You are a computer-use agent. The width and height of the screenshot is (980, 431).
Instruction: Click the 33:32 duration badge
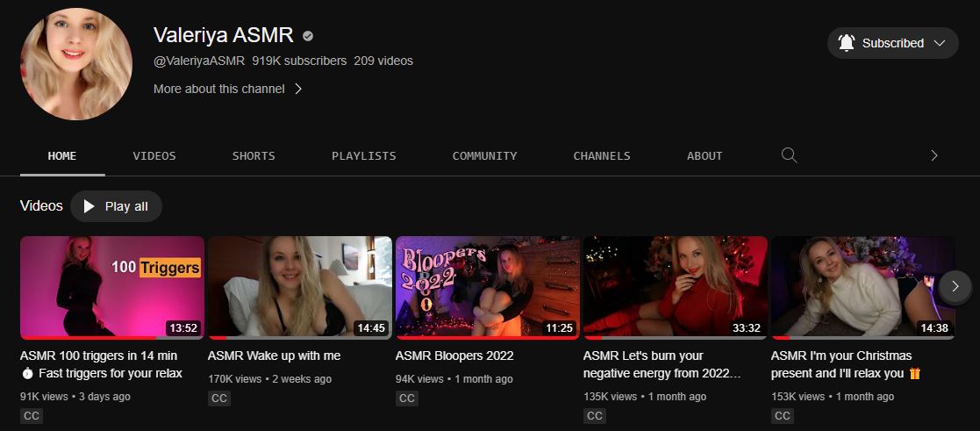click(x=747, y=327)
